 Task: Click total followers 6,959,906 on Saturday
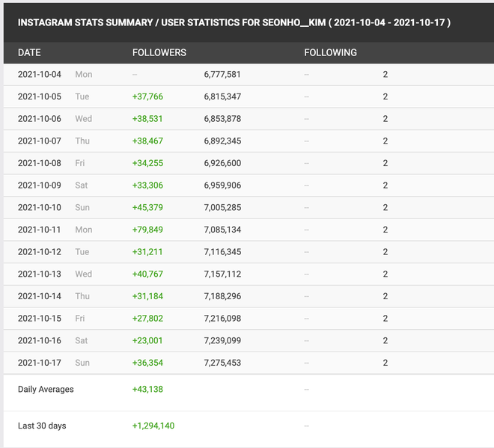pos(222,185)
